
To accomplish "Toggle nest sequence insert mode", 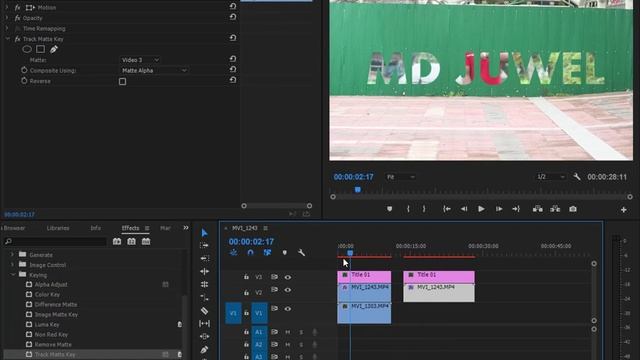I will tap(233, 253).
